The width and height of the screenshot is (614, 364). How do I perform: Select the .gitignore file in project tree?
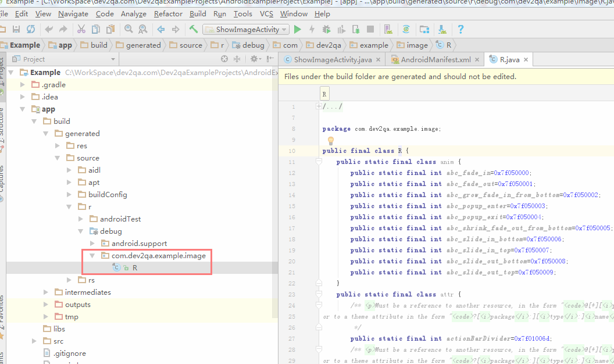point(71,353)
